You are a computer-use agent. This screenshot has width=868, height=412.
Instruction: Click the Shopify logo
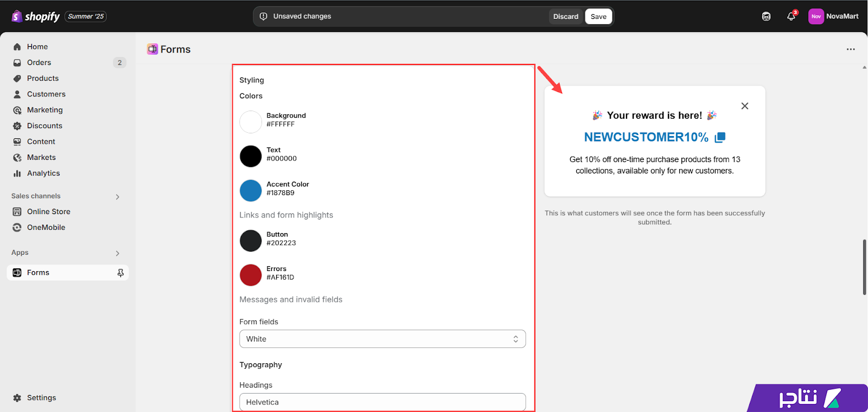[x=36, y=16]
